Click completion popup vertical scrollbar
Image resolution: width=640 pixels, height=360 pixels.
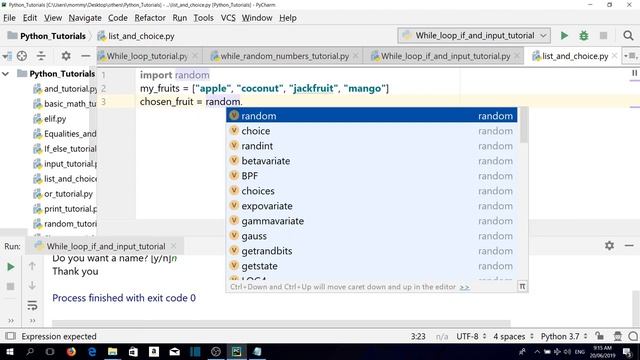click(x=524, y=125)
